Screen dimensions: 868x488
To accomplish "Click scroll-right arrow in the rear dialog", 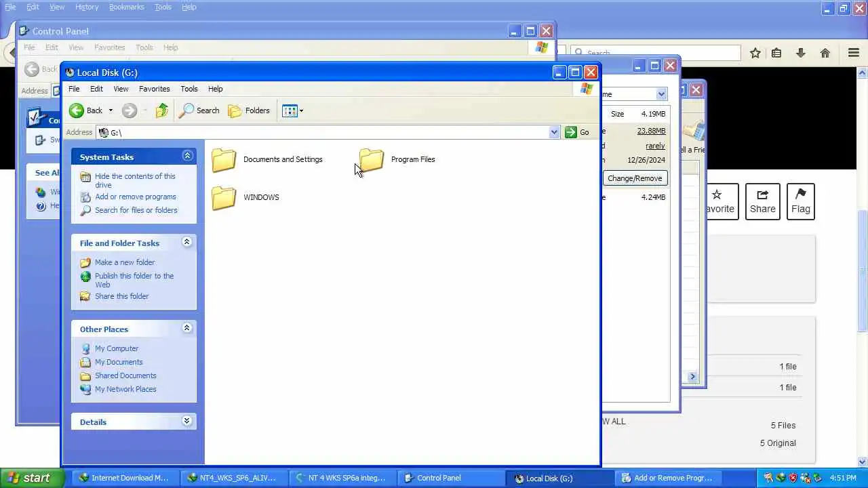I will 692,377.
